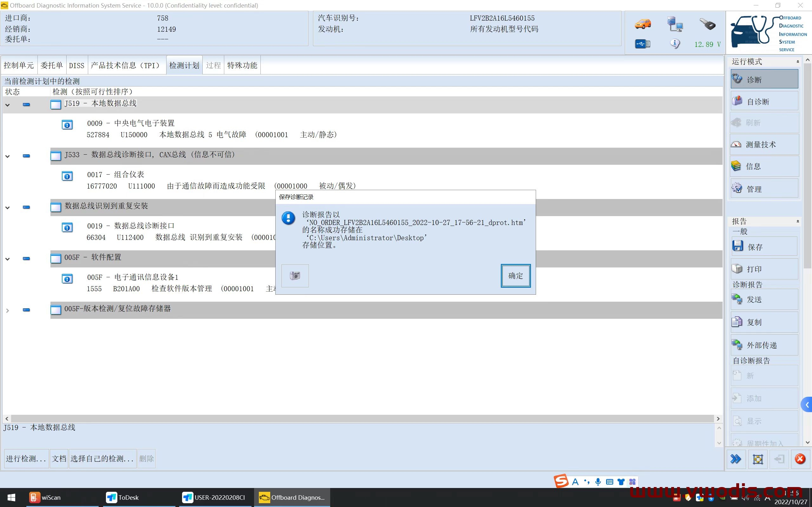The height and width of the screenshot is (507, 812).
Task: Open the server network connection status icon
Action: 675,24
